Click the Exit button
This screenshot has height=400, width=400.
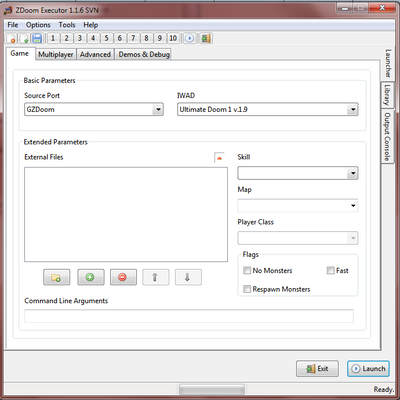(317, 369)
